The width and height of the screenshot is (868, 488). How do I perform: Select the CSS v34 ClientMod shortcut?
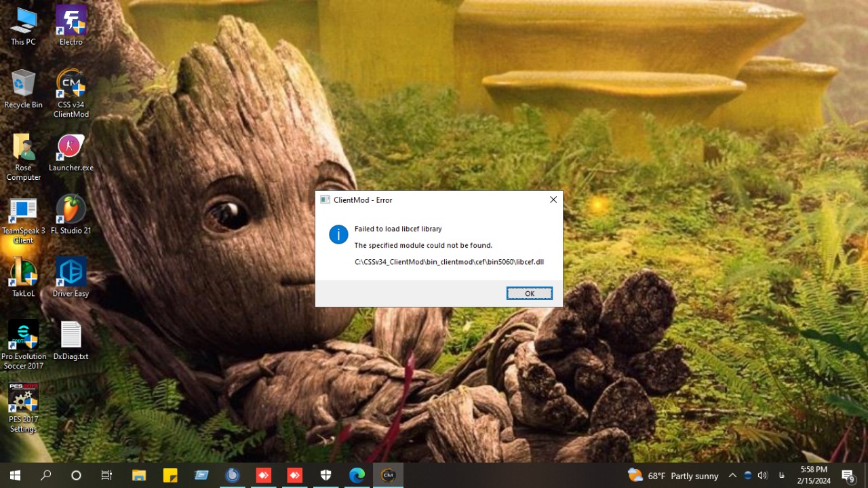tap(71, 94)
